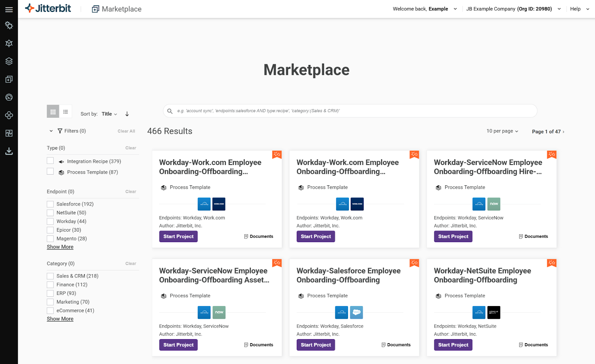Open the Downloads icon in sidebar

(9, 151)
